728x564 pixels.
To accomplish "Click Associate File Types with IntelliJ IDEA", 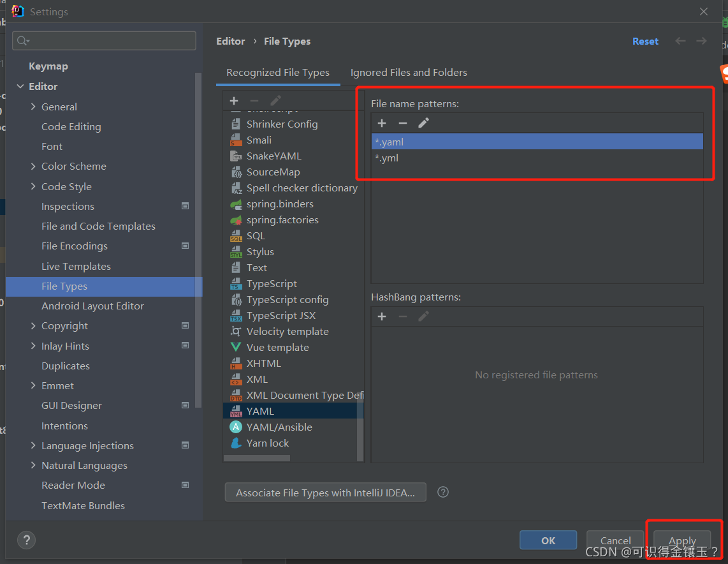I will 325,493.
